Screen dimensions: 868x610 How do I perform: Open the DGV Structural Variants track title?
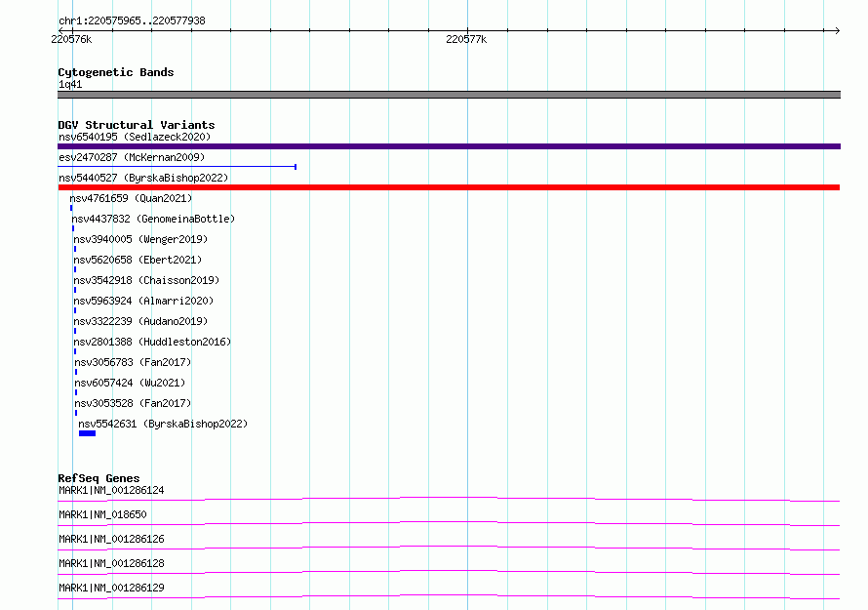point(137,125)
